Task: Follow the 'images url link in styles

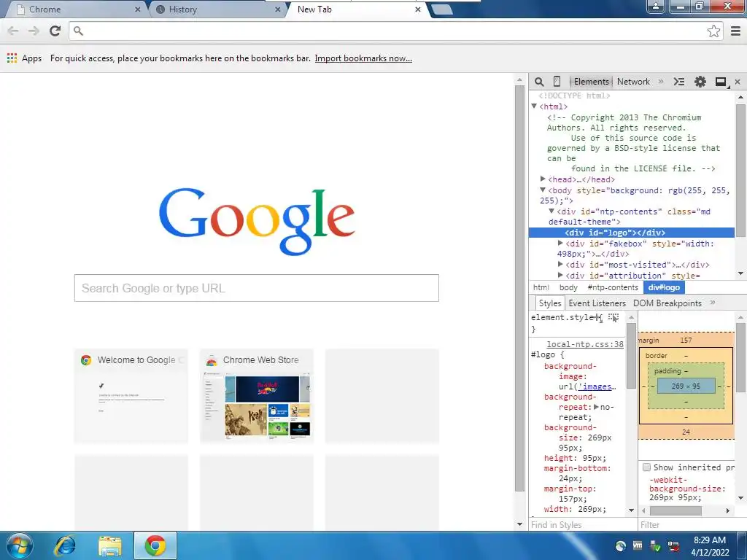Action: click(x=597, y=386)
